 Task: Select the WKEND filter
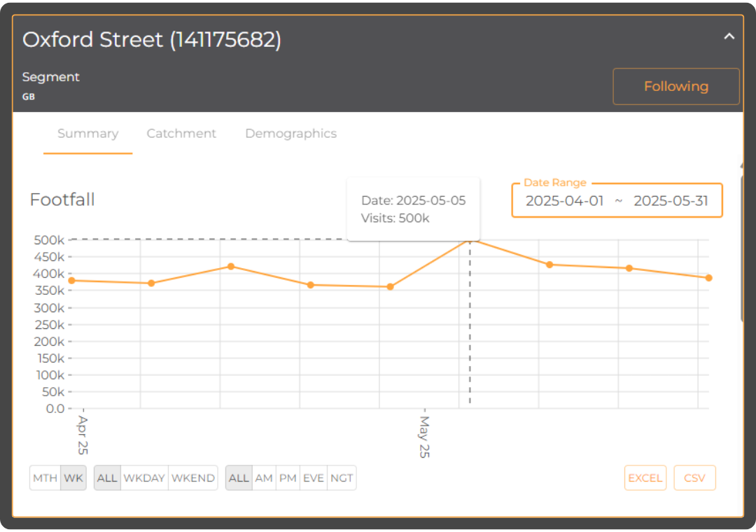click(x=193, y=478)
